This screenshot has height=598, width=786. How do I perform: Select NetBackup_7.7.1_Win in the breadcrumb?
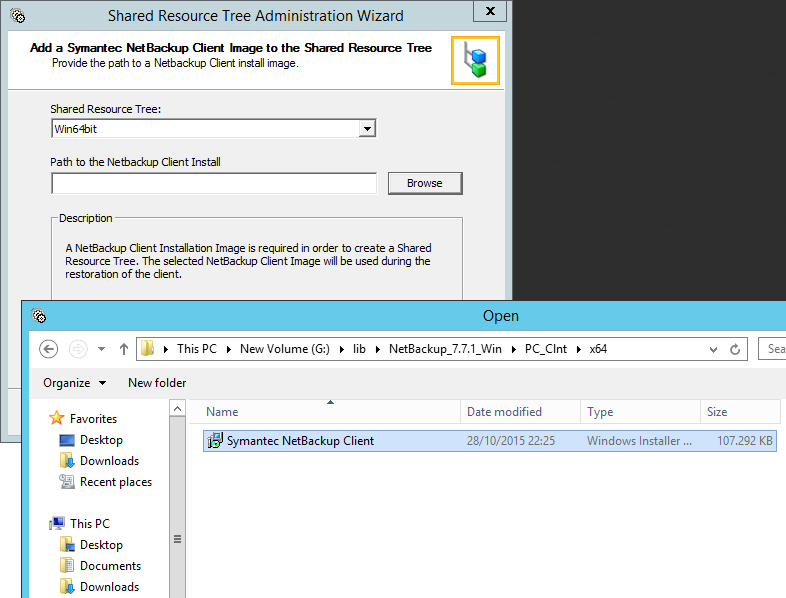pyautogui.click(x=445, y=349)
